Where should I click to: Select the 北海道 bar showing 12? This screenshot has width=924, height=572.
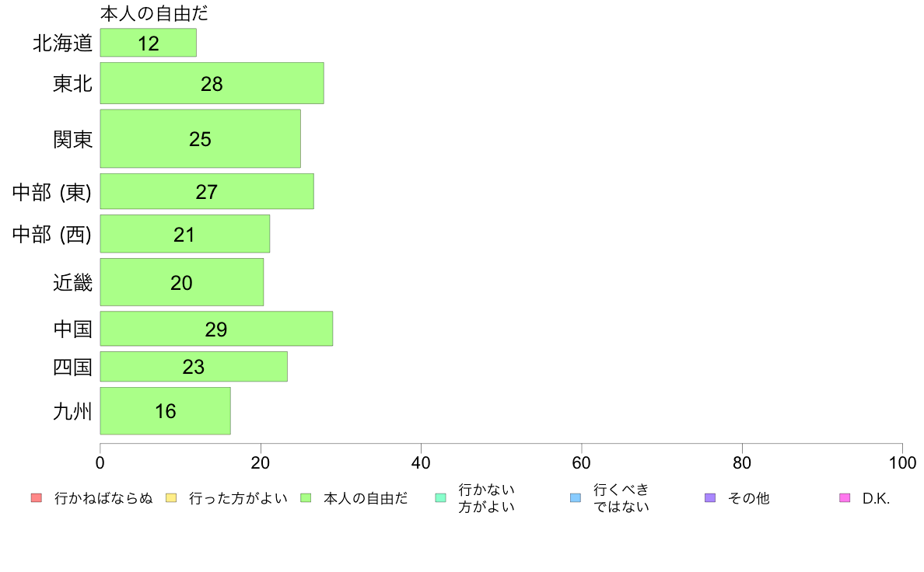[x=148, y=43]
